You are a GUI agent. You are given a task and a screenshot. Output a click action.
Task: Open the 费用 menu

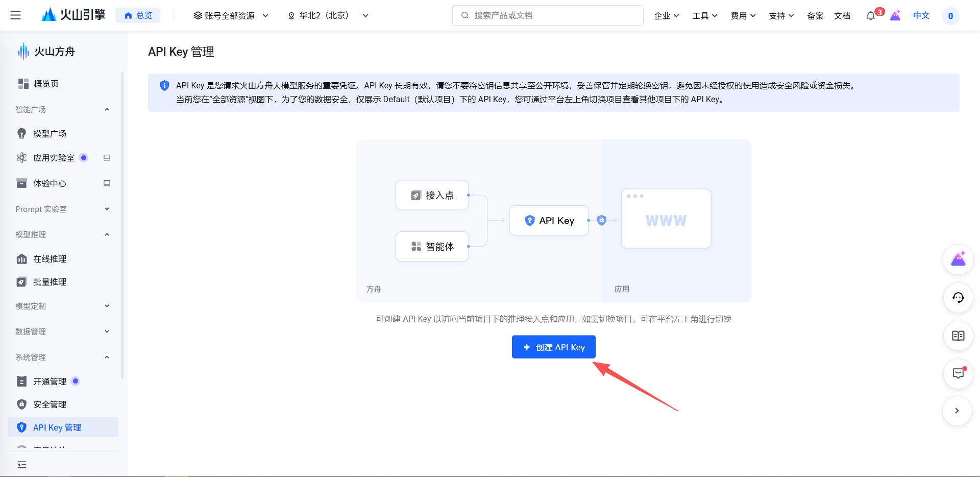click(743, 16)
